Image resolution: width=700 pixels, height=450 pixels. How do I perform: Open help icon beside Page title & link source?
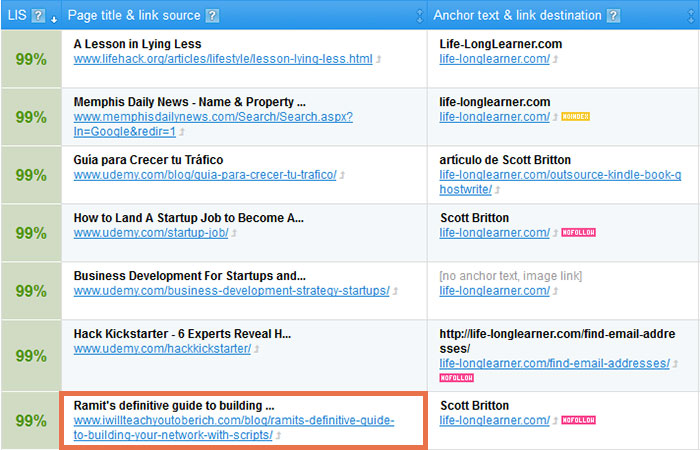click(212, 16)
